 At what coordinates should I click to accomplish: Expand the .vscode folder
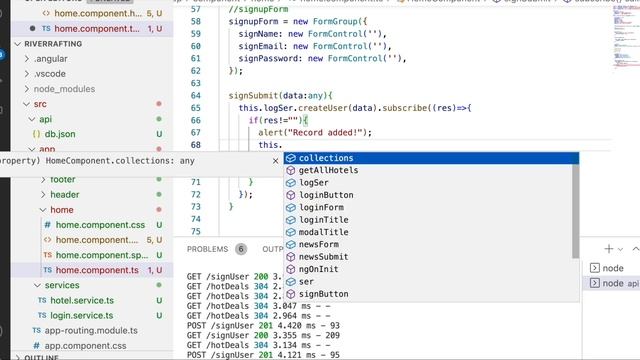tap(27, 74)
